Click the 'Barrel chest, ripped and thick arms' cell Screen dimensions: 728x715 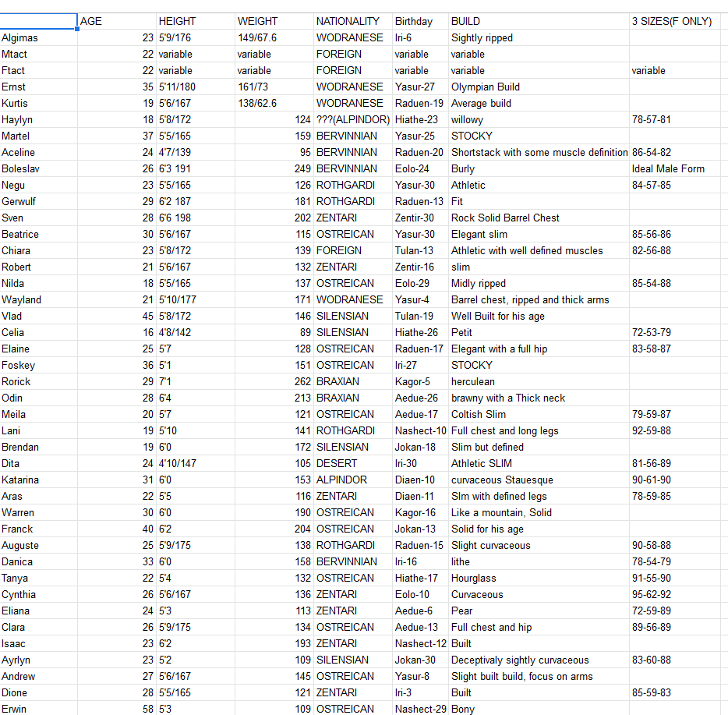[x=539, y=299]
